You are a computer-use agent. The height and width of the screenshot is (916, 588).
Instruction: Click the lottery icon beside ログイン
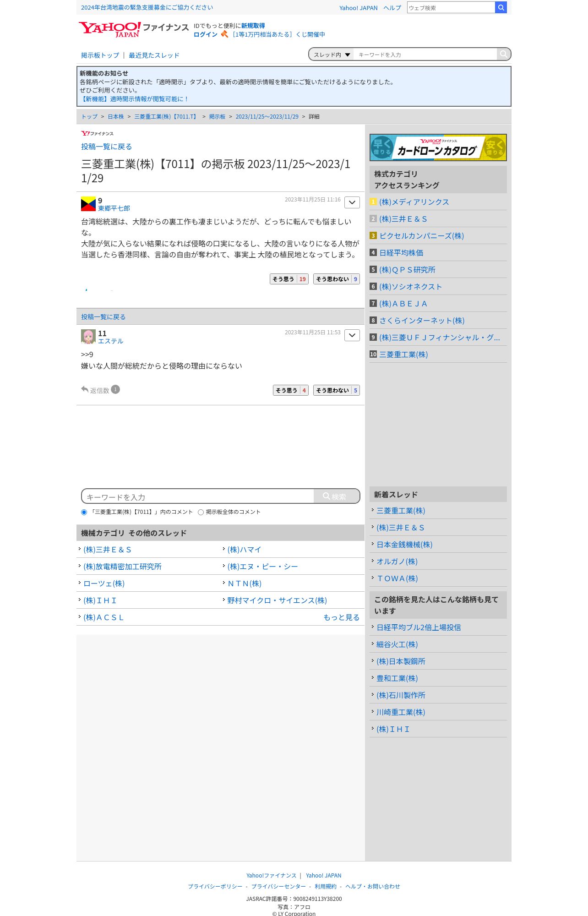coord(224,34)
